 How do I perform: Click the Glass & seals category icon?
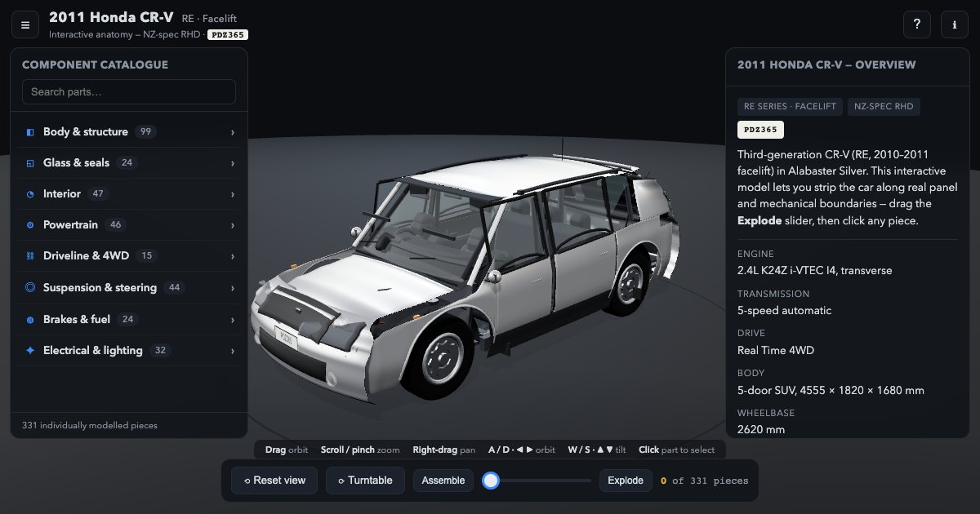click(30, 163)
